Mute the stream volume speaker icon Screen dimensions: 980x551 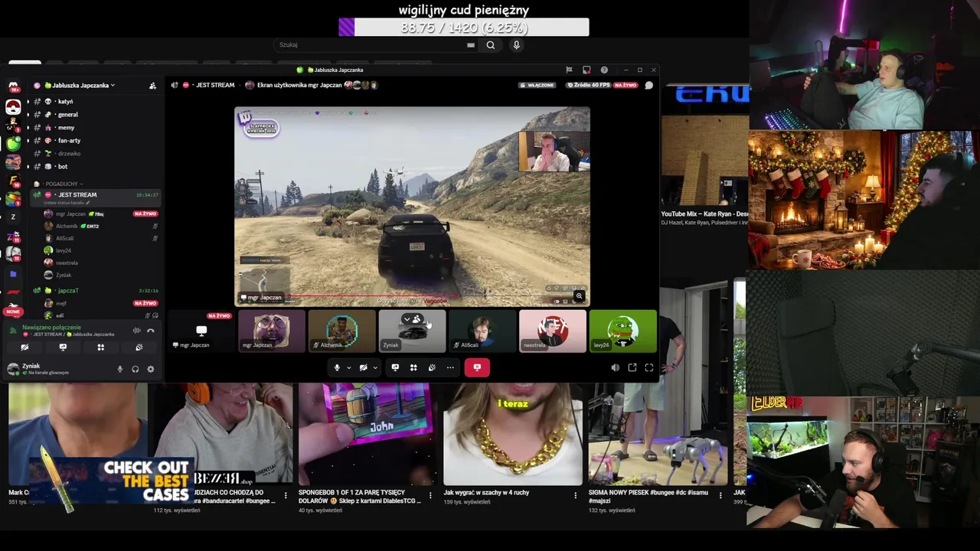(616, 368)
